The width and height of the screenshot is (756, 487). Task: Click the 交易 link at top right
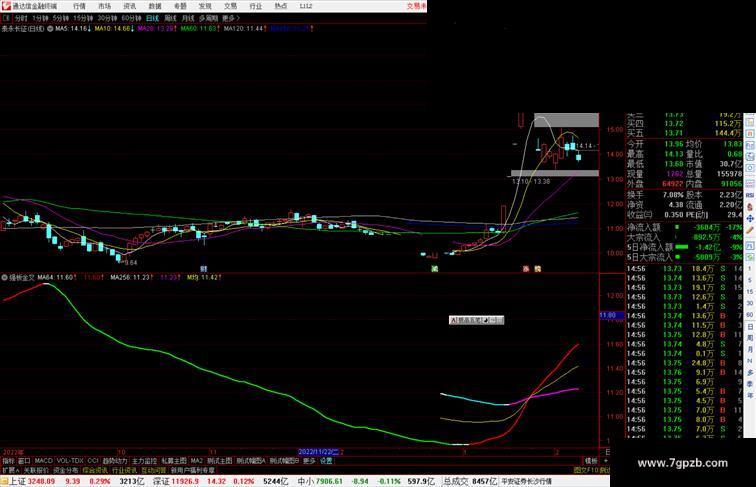pos(416,6)
